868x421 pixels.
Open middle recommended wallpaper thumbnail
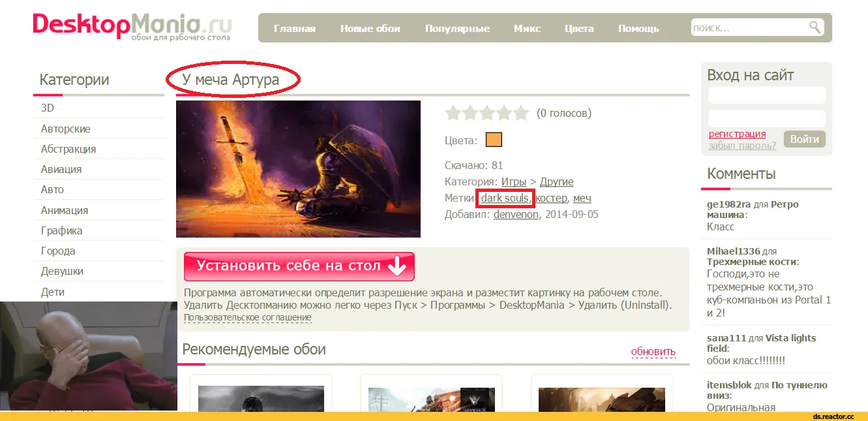[x=431, y=398]
